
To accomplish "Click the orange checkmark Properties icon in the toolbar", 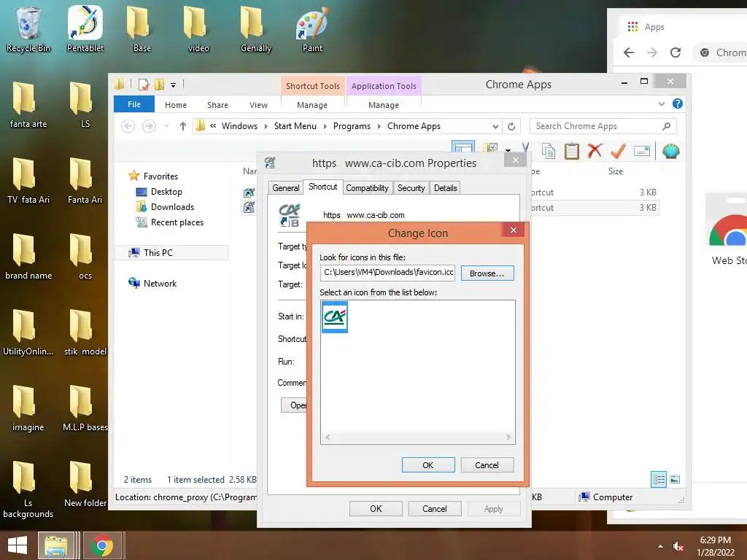I will [x=618, y=152].
